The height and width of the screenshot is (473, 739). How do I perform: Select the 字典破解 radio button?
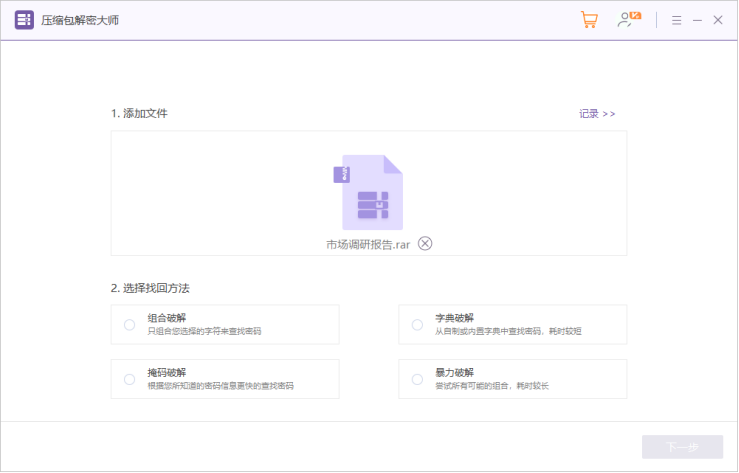417,324
